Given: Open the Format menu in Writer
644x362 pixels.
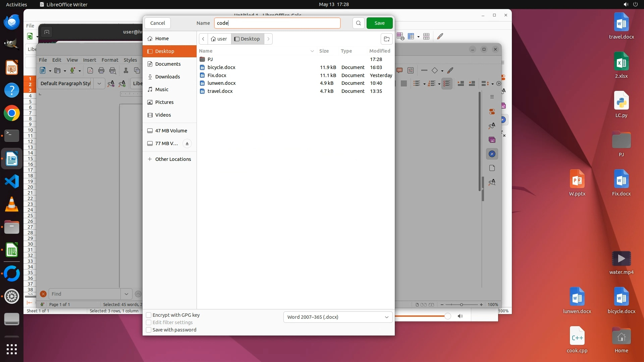Looking at the screenshot, I should 110,60.
